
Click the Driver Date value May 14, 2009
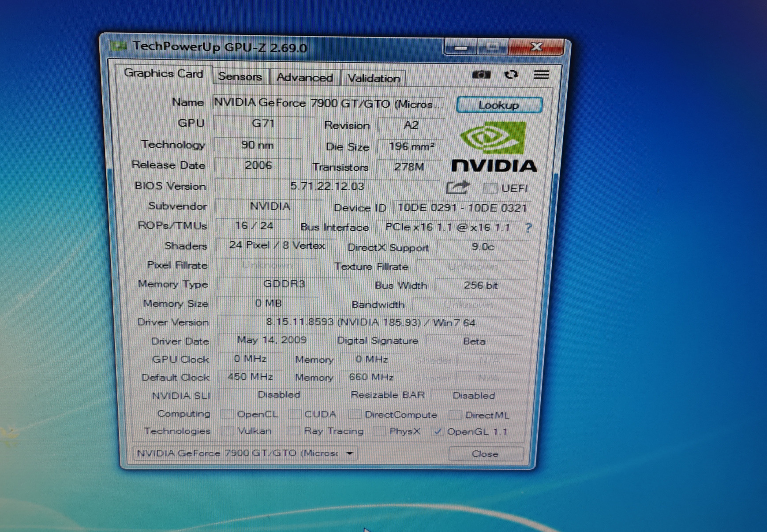tap(272, 340)
